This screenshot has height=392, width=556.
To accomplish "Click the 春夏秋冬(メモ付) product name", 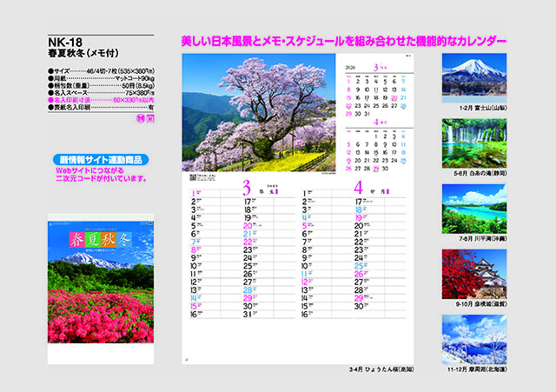I will click(83, 53).
